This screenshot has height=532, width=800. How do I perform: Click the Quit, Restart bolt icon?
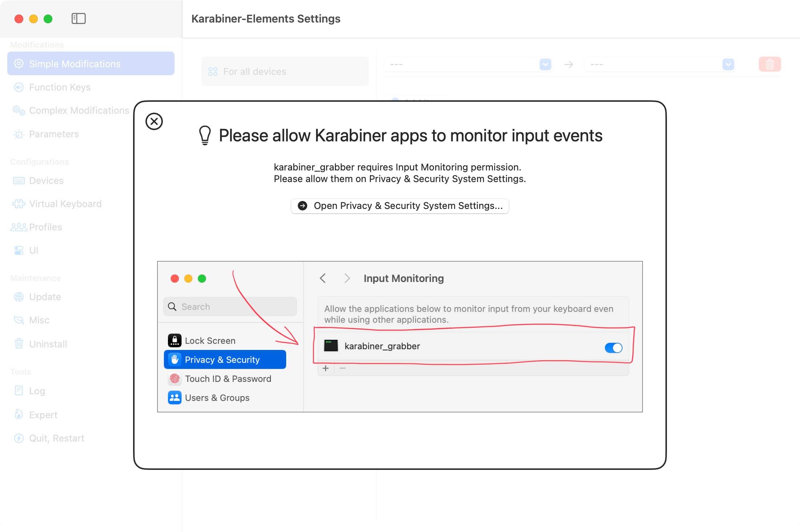click(x=19, y=438)
